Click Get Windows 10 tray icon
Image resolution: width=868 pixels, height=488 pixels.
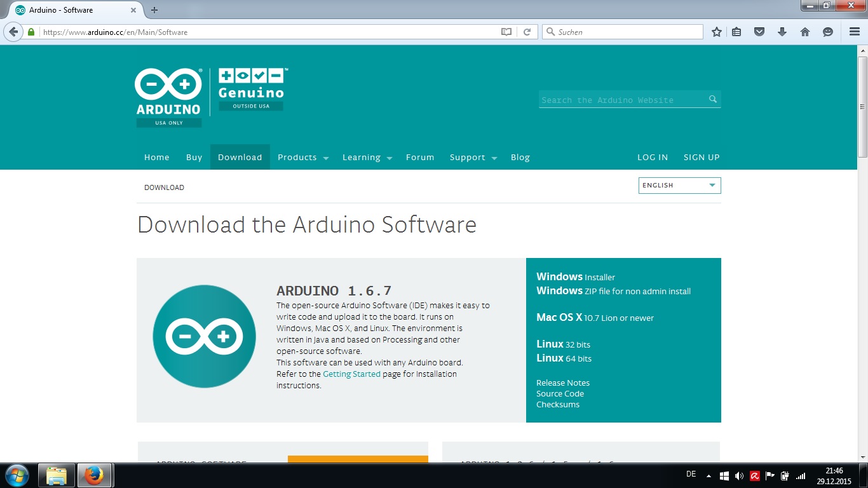coord(724,475)
